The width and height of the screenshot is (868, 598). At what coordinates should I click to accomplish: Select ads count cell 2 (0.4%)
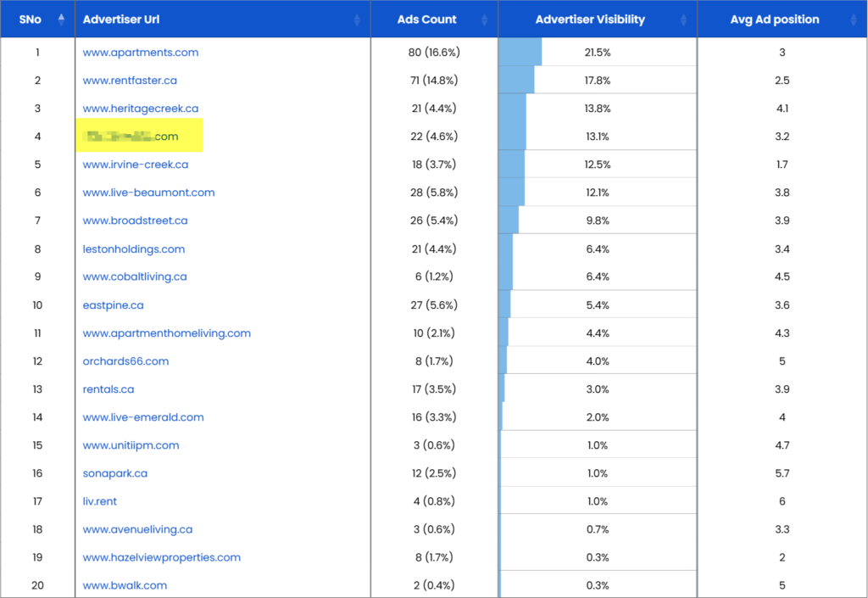point(434,585)
